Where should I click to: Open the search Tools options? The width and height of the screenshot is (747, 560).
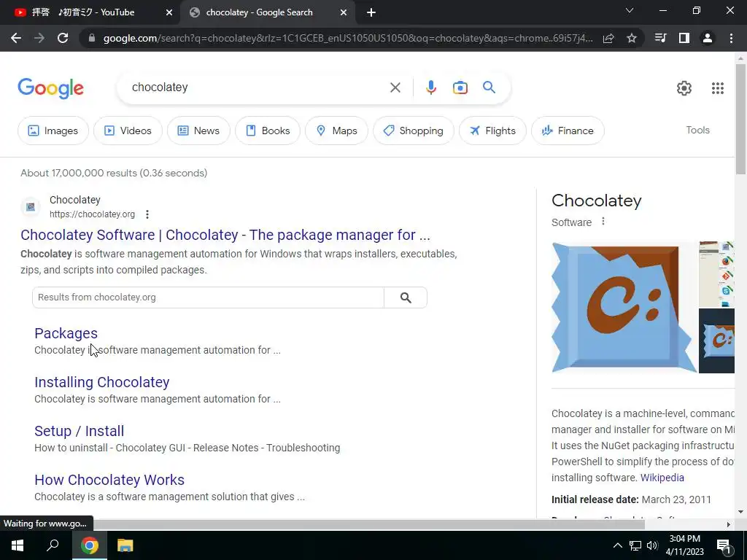tap(697, 130)
